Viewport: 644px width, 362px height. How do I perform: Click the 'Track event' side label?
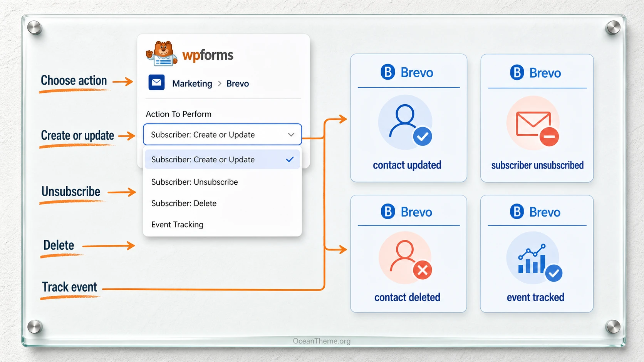tap(70, 287)
